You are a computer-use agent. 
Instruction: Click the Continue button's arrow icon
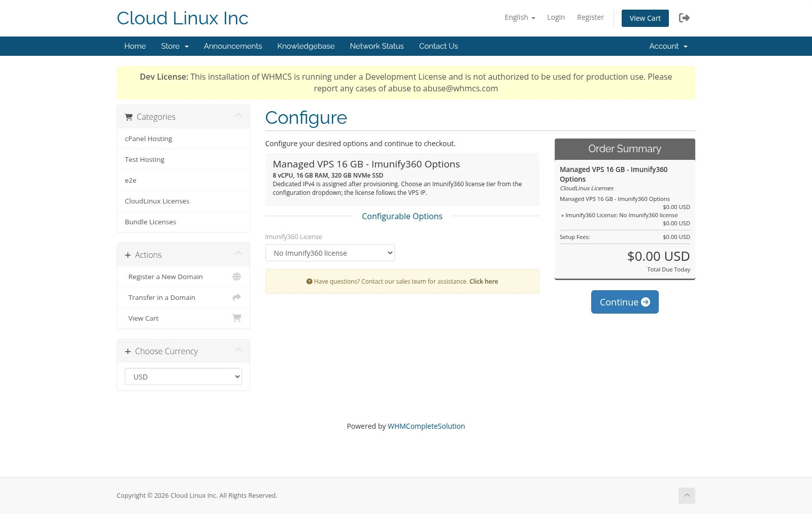[646, 302]
